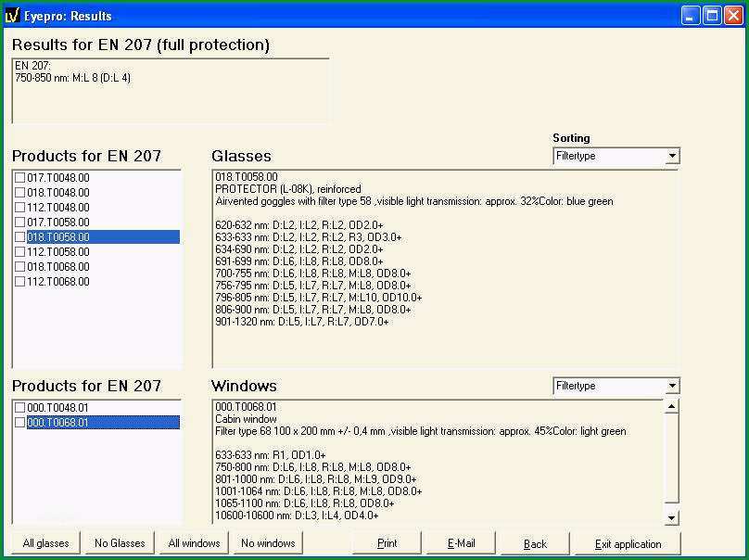Image resolution: width=749 pixels, height=560 pixels.
Task: Click 'Cabin window' description text
Action: (246, 418)
